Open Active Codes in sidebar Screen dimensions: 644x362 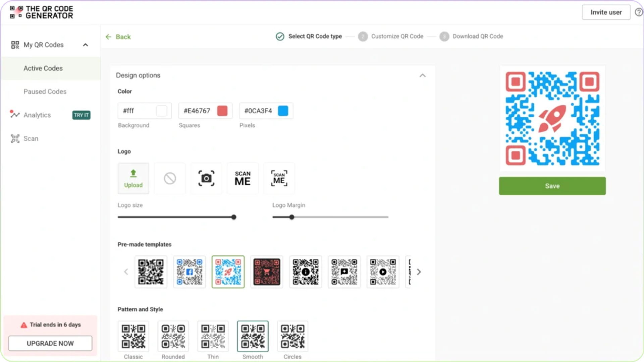tap(50, 68)
